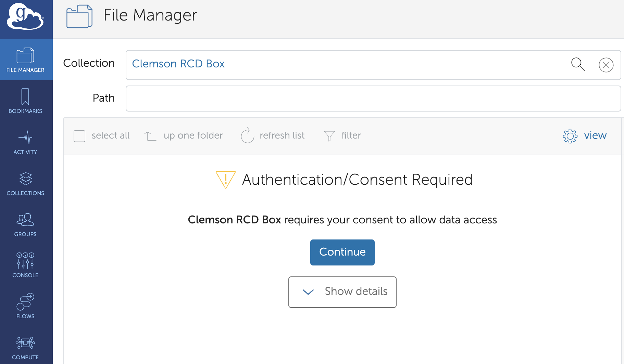Viewport: 624px width, 364px height.
Task: Open the Groups page
Action: coord(25,224)
